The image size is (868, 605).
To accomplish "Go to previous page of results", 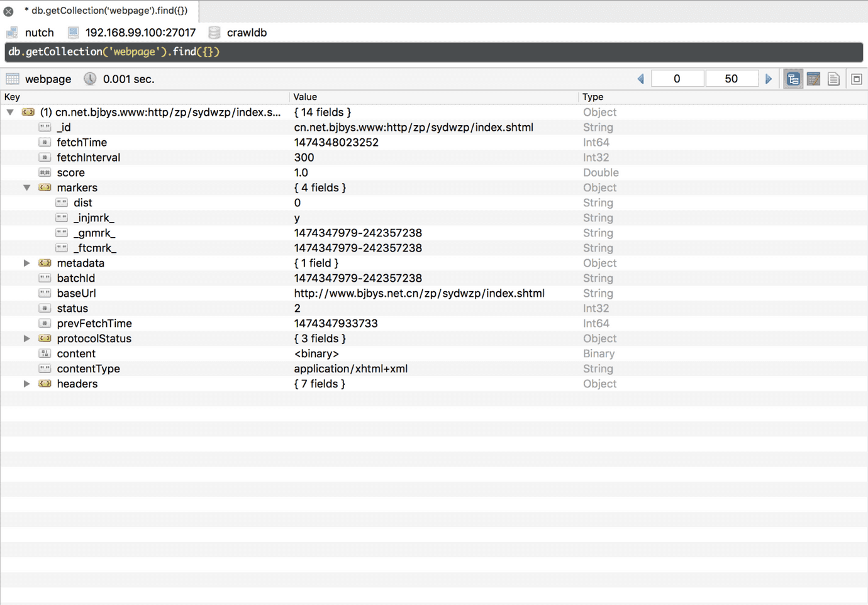I will [641, 79].
